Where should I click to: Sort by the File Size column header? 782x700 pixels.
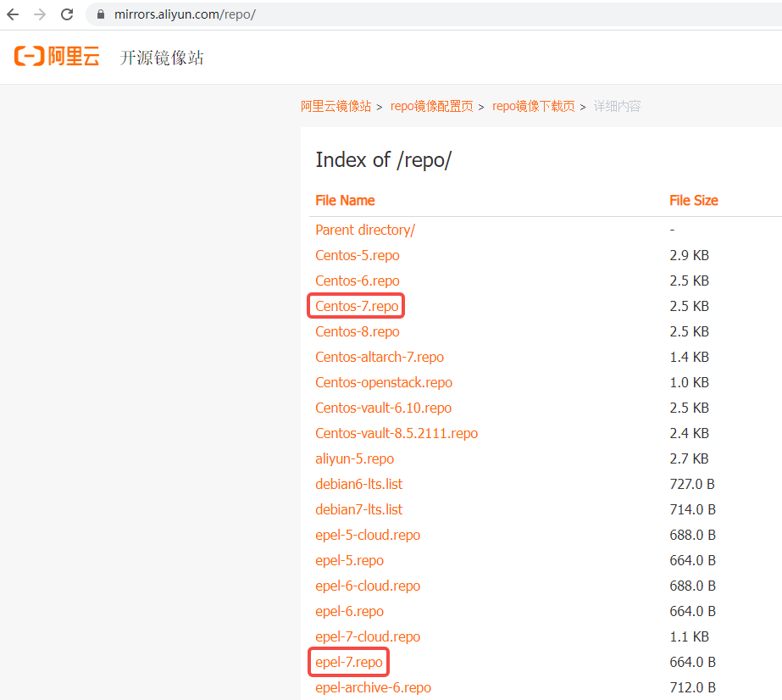click(x=694, y=201)
